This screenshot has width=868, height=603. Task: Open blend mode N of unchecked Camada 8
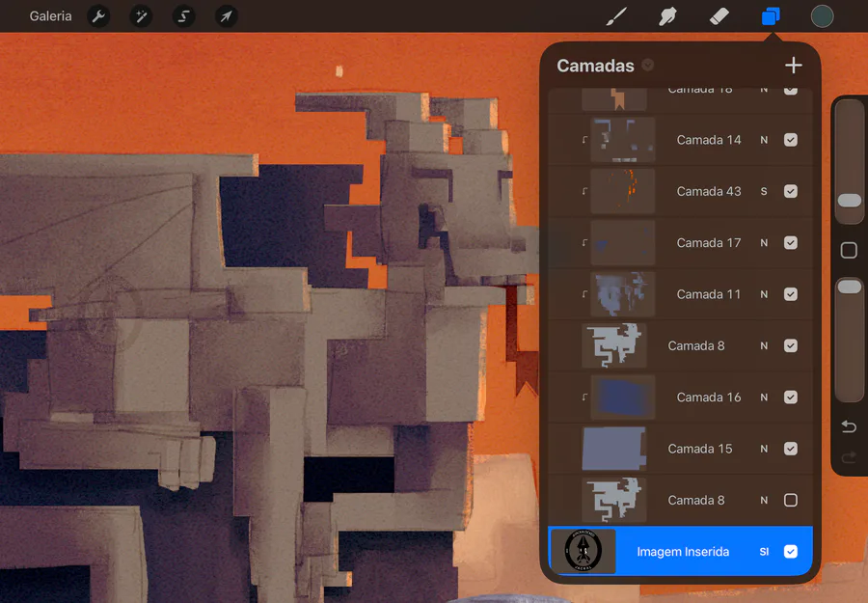(764, 501)
